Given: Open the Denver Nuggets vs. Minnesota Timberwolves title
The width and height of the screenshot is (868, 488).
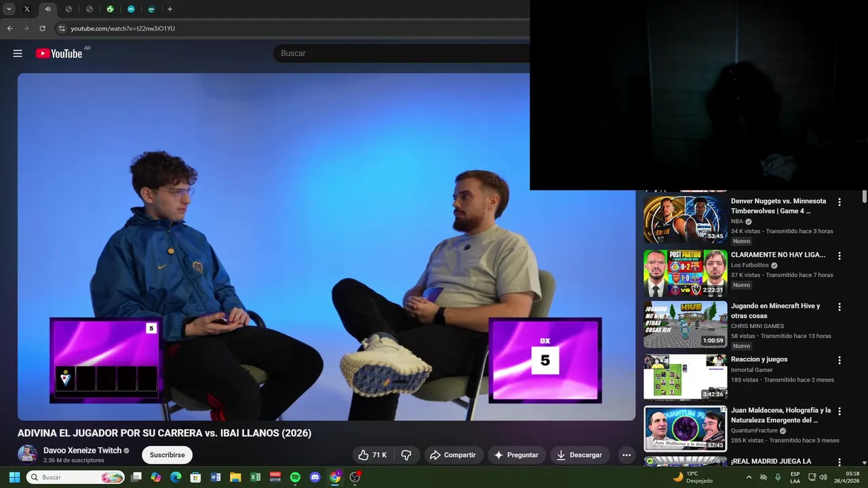Looking at the screenshot, I should pyautogui.click(x=778, y=206).
